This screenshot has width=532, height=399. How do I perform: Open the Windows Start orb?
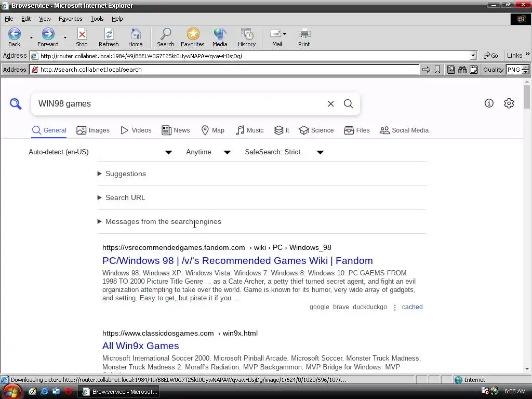click(12, 392)
